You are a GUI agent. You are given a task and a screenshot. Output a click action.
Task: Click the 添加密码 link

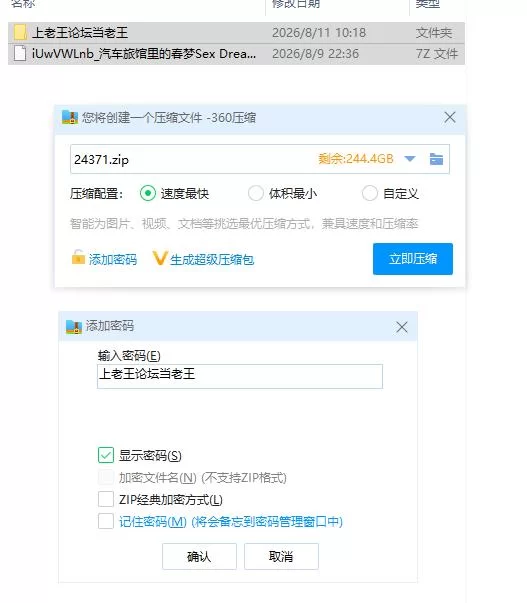click(113, 260)
